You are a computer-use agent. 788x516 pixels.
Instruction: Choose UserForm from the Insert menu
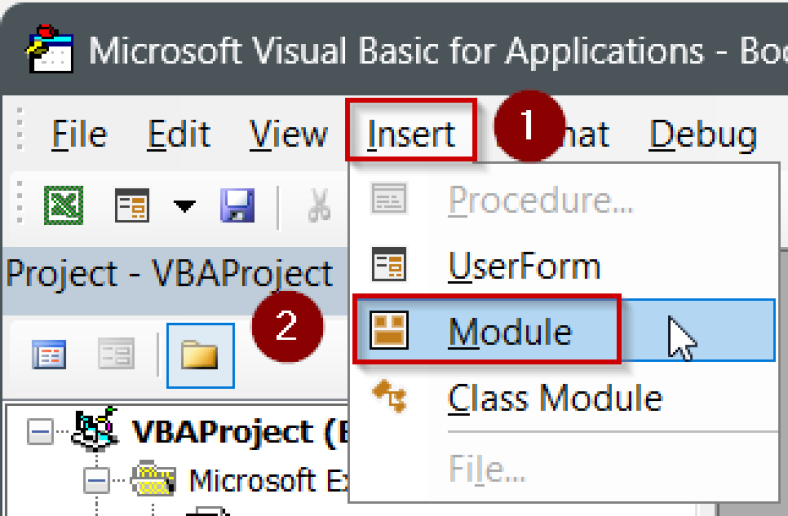tap(523, 266)
